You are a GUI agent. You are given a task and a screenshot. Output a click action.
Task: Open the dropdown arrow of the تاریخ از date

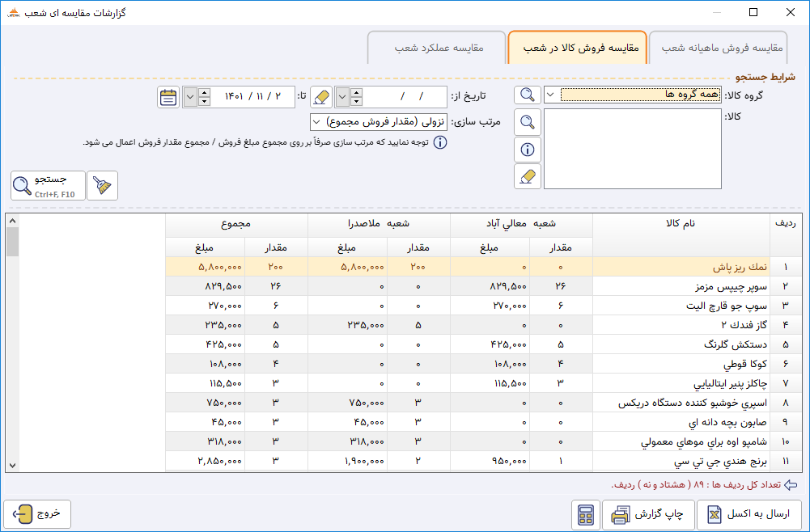coord(342,97)
